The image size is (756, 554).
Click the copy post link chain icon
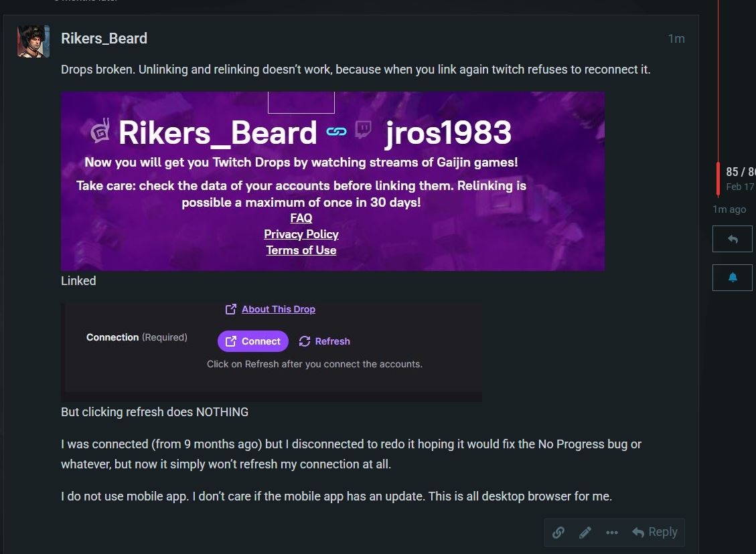[x=558, y=533]
